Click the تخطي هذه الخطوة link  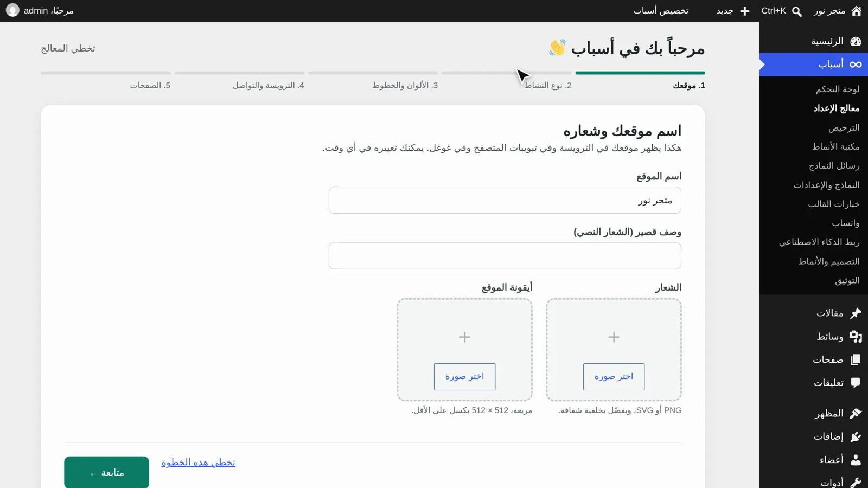198,463
